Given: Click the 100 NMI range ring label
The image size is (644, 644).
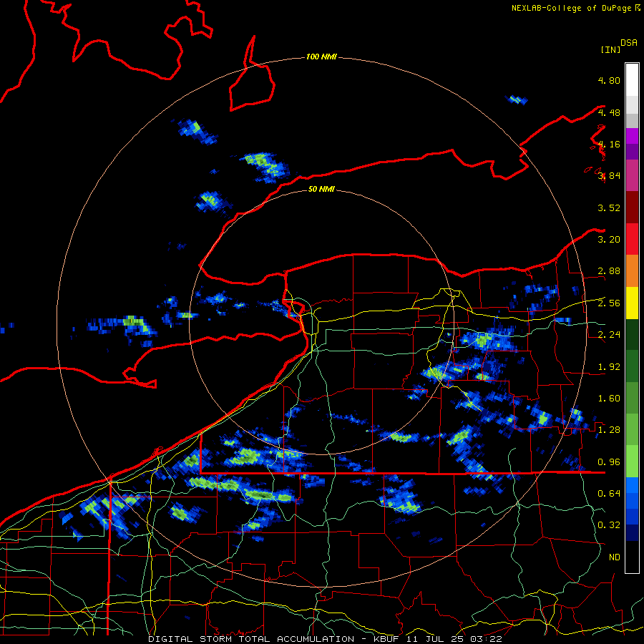Looking at the screenshot, I should click(321, 57).
